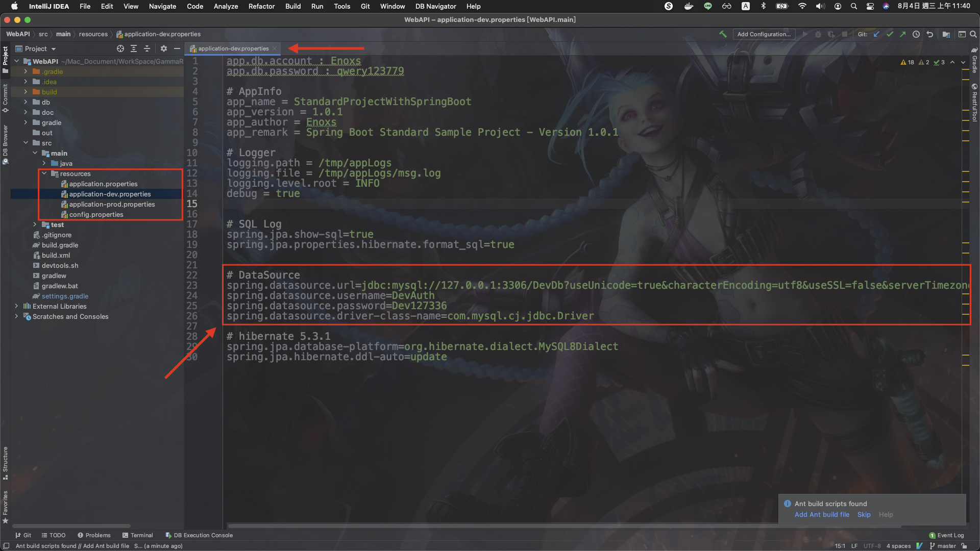Open the Refactor menu
980x551 pixels.
pyautogui.click(x=261, y=6)
